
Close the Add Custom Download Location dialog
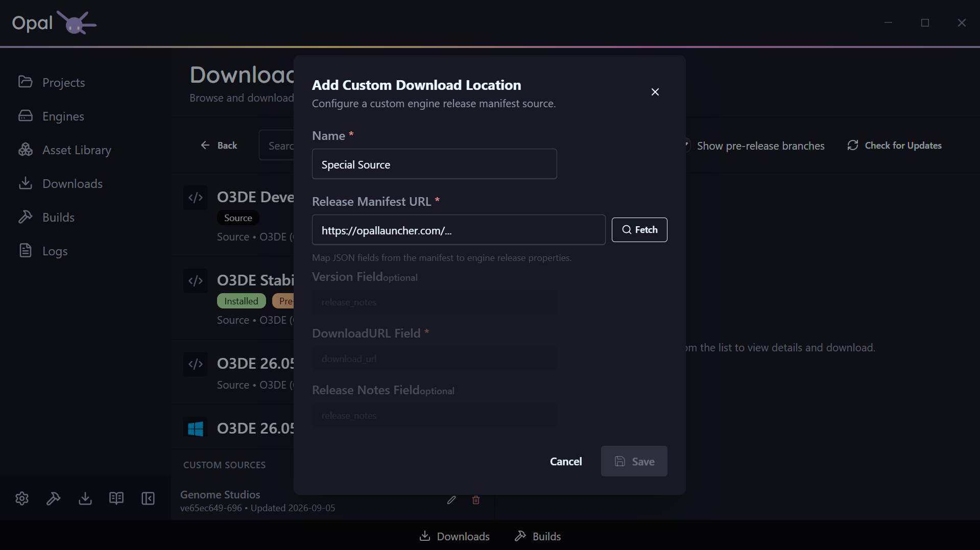coord(655,92)
